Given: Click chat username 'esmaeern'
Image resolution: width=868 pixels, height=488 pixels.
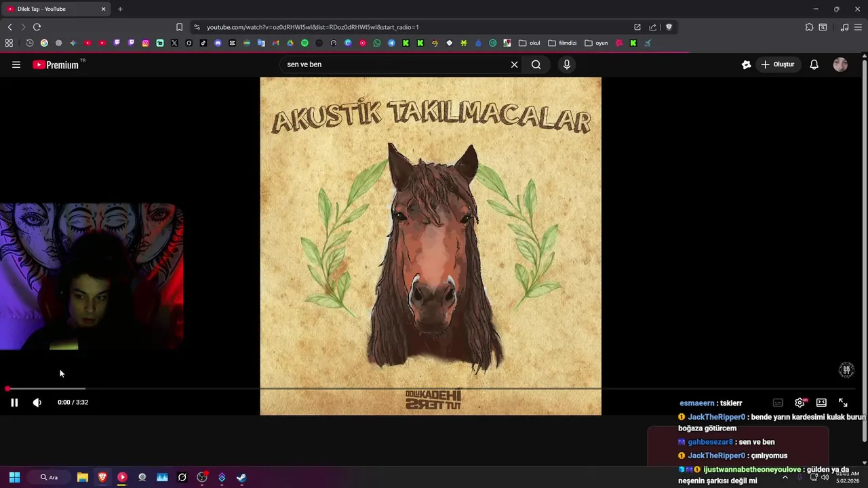Looking at the screenshot, I should point(697,403).
